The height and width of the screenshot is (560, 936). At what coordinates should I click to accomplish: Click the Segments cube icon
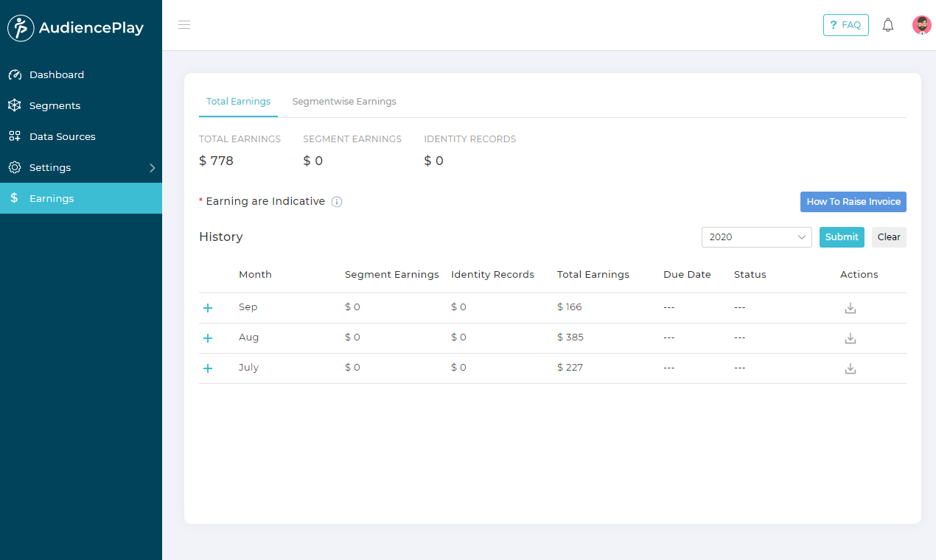coord(15,106)
